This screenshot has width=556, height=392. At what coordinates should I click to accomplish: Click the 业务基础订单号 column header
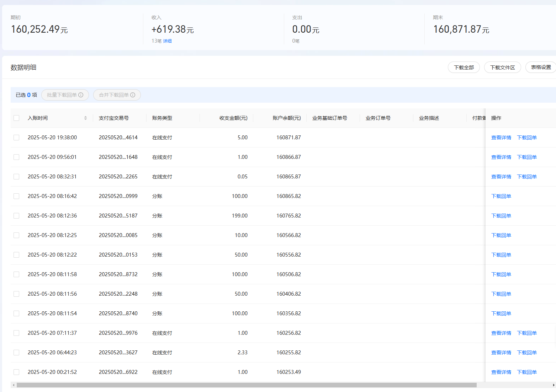tap(330, 118)
